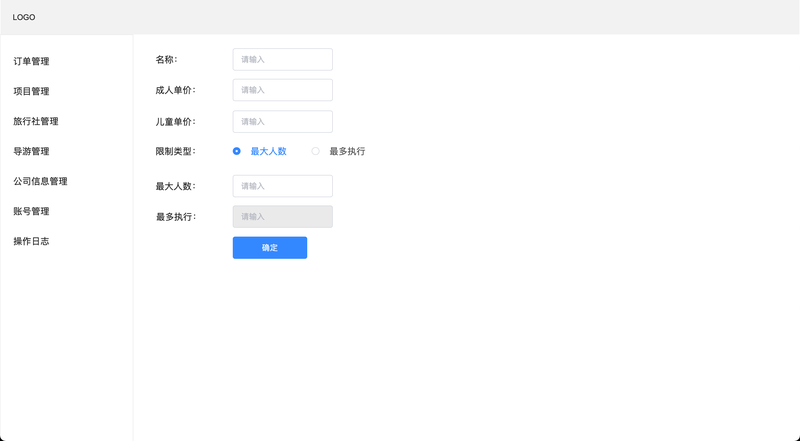Focus the 名称 input field

[x=283, y=60]
